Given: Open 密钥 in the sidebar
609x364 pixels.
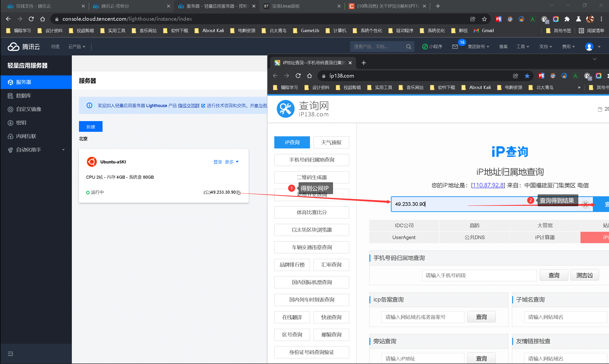Looking at the screenshot, I should pyautogui.click(x=36, y=123).
